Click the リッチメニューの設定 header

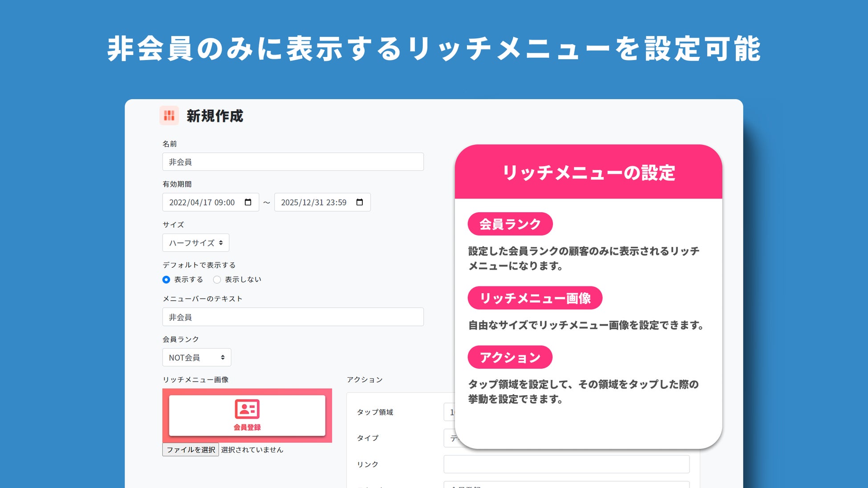[x=588, y=173]
